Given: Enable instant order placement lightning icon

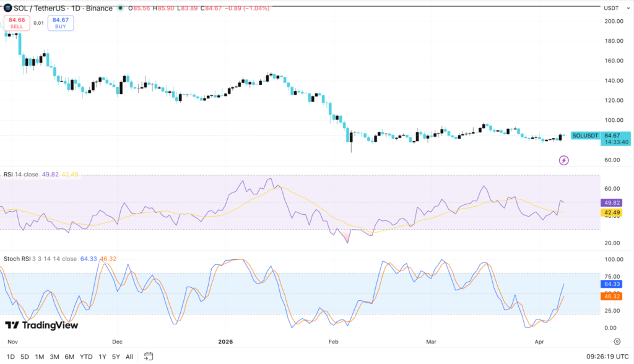Looking at the screenshot, I should [565, 160].
